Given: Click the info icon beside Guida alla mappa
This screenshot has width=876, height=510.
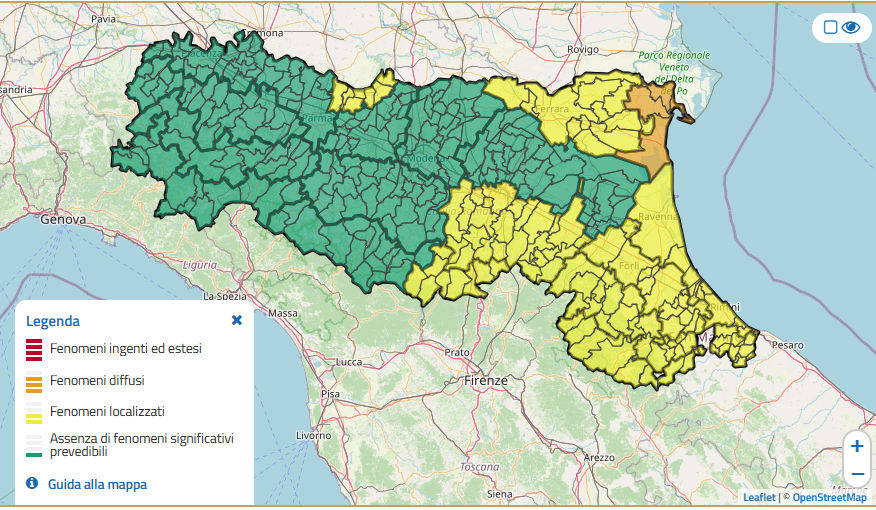Looking at the screenshot, I should (32, 484).
